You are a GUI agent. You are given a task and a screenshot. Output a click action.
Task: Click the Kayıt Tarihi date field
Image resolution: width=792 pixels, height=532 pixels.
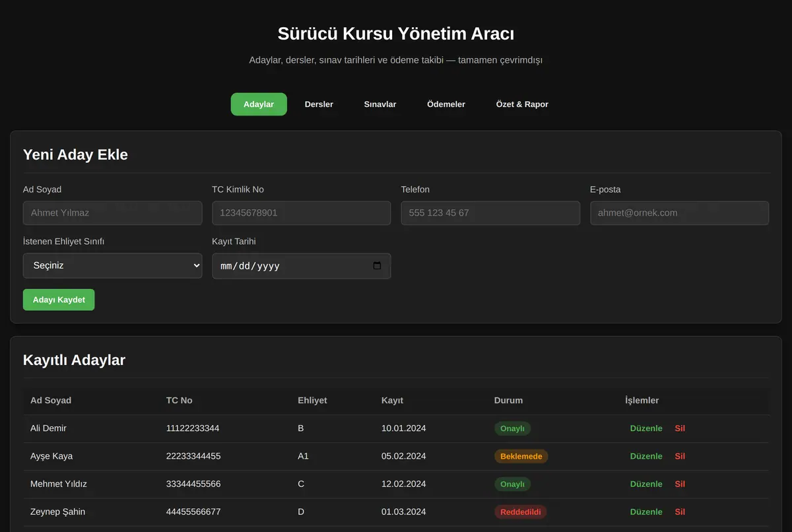[x=302, y=266]
